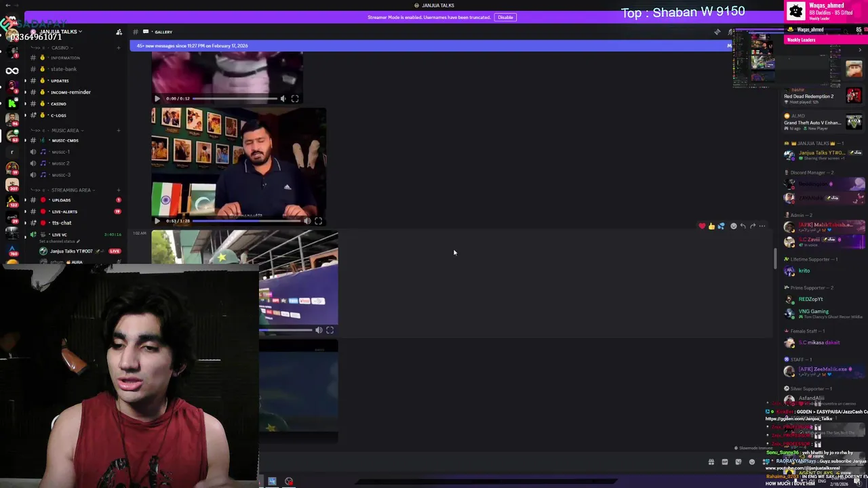Open the sticker picker in the chat bar
868x488 pixels.
[x=738, y=462]
